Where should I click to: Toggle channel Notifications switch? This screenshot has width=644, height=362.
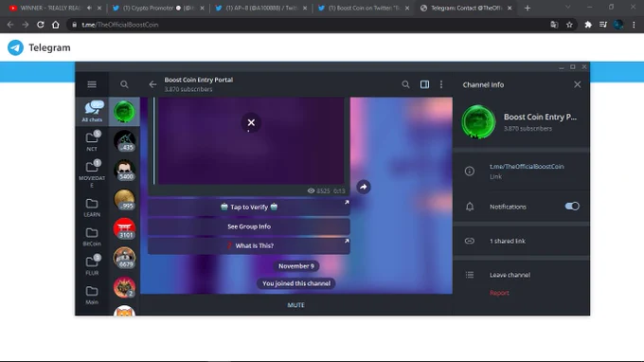[572, 207]
